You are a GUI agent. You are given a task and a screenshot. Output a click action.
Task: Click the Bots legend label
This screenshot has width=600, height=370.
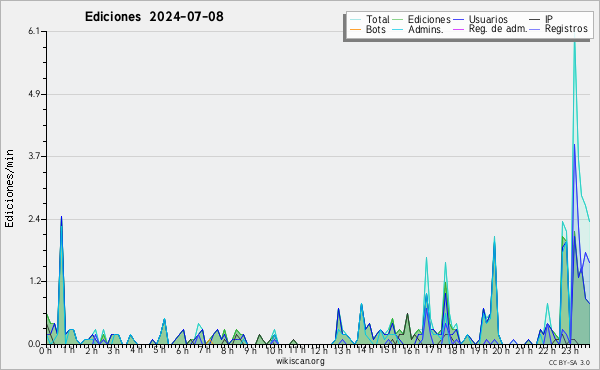coord(376,29)
